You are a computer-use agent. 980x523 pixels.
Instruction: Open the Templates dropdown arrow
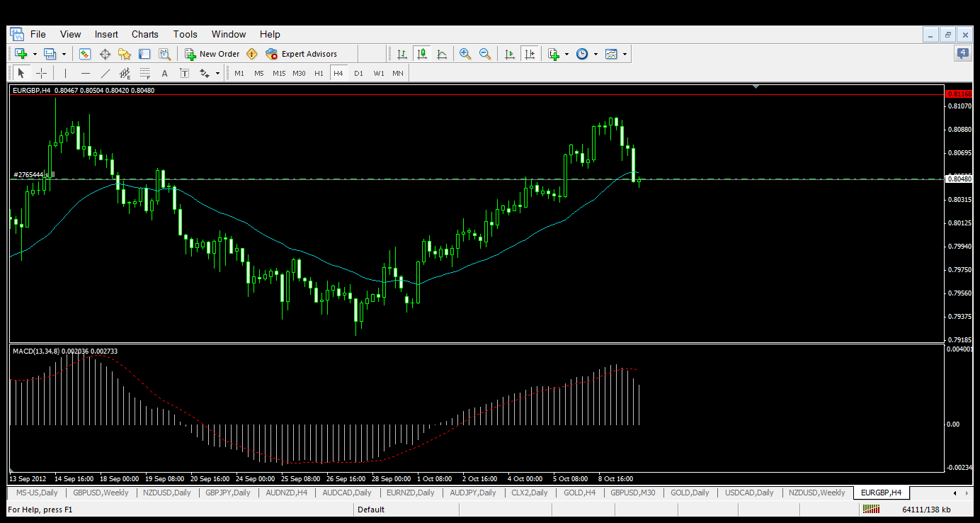tap(625, 54)
